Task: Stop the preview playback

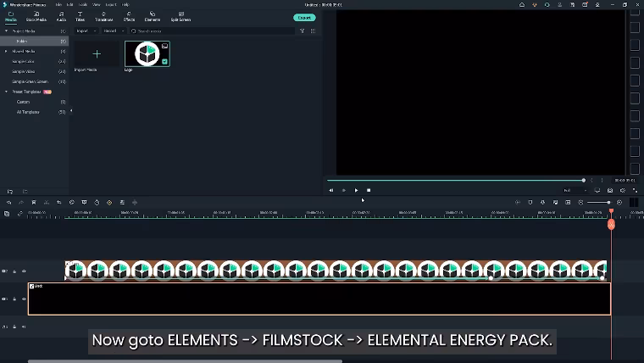Action: [369, 190]
